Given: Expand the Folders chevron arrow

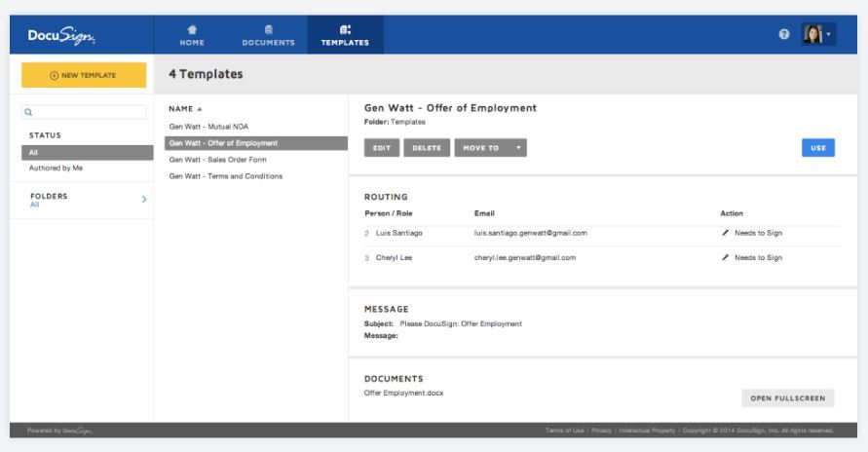Looking at the screenshot, I should (144, 199).
